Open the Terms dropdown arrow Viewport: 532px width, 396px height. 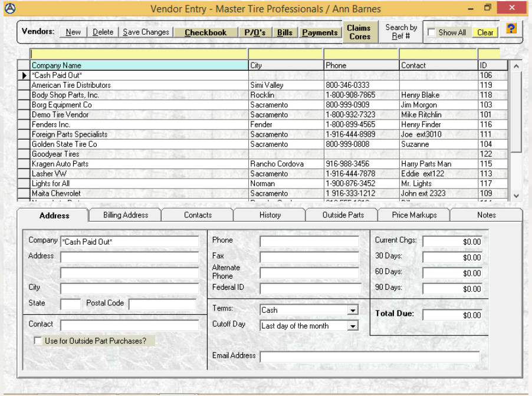pos(353,310)
